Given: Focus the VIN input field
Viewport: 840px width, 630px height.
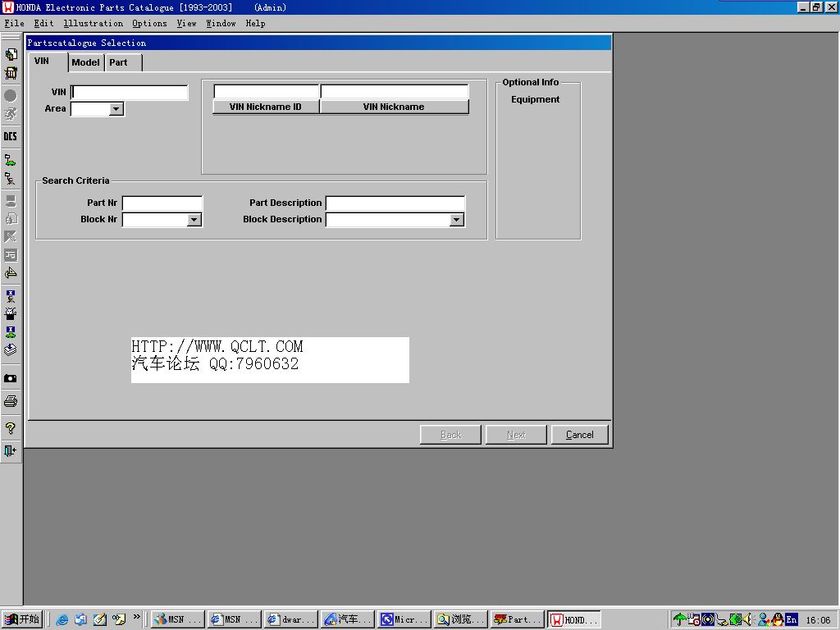Looking at the screenshot, I should pyautogui.click(x=130, y=92).
